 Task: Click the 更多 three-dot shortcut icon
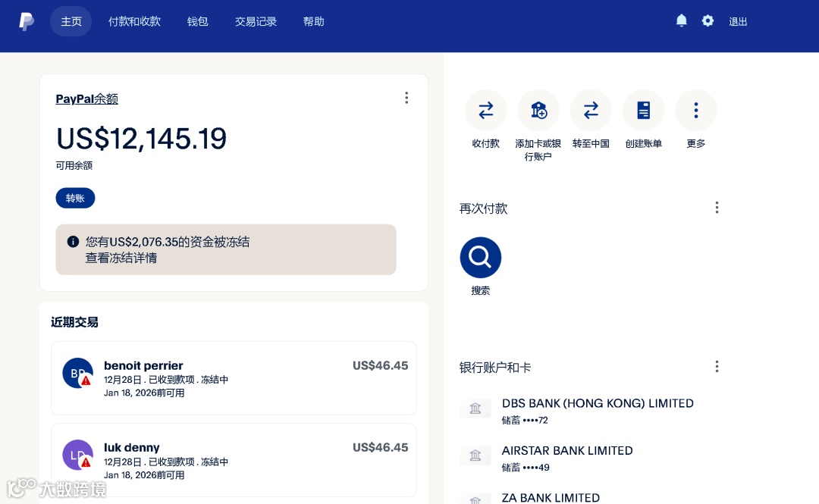695,110
